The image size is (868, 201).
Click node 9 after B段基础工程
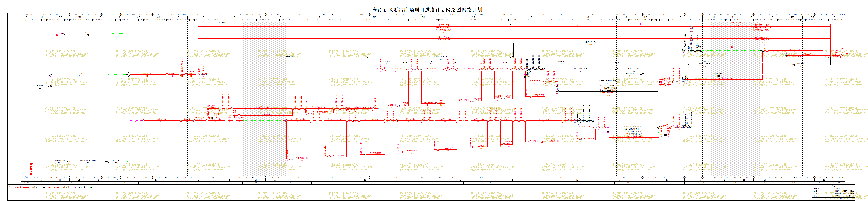pyautogui.click(x=167, y=75)
